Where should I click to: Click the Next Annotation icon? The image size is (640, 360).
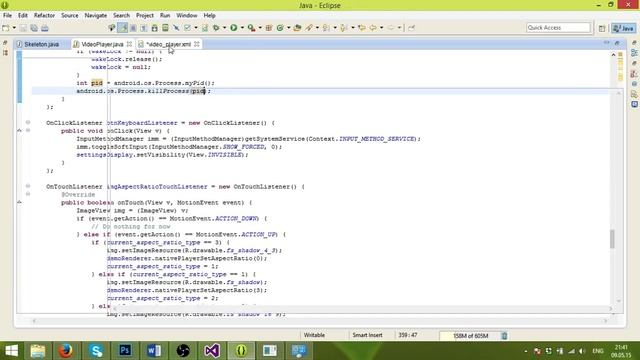click(326, 28)
